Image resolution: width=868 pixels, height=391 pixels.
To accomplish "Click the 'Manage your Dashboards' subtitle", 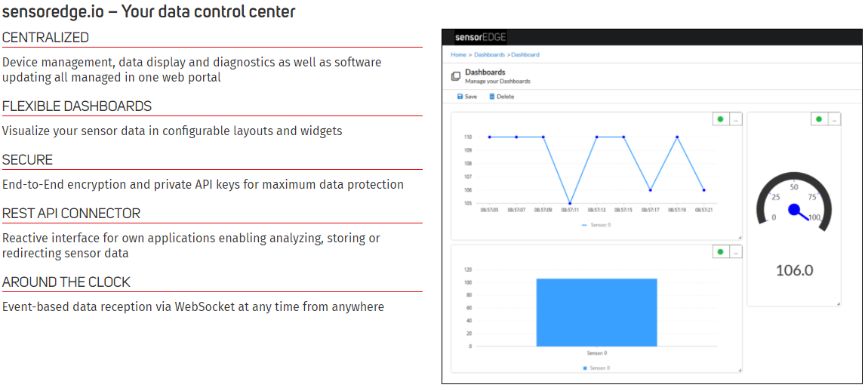I will 497,82.
